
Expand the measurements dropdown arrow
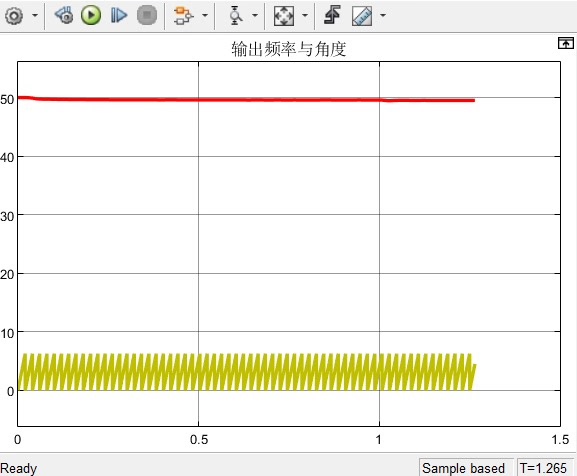(x=383, y=15)
